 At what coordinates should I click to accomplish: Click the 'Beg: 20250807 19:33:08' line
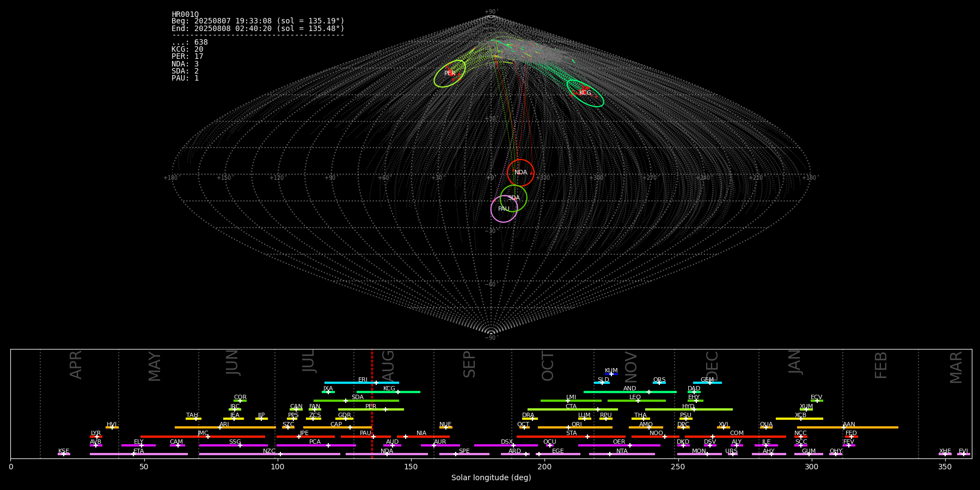click(258, 21)
